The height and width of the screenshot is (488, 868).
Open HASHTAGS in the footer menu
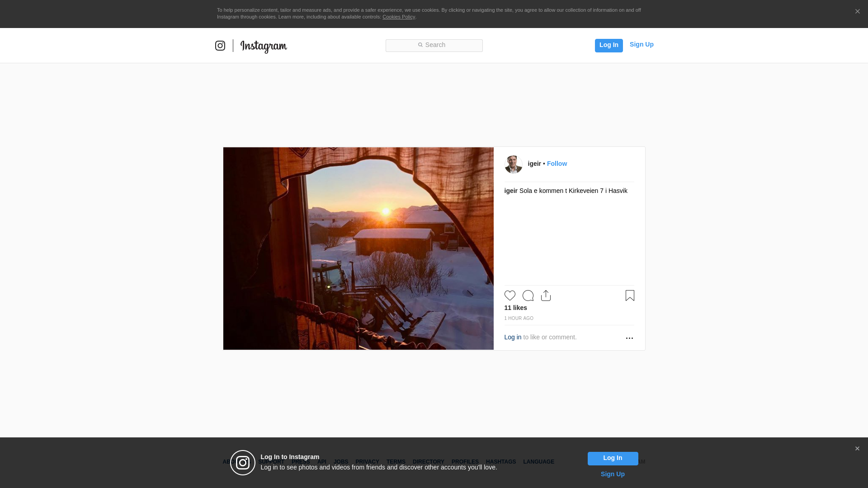pyautogui.click(x=500, y=462)
